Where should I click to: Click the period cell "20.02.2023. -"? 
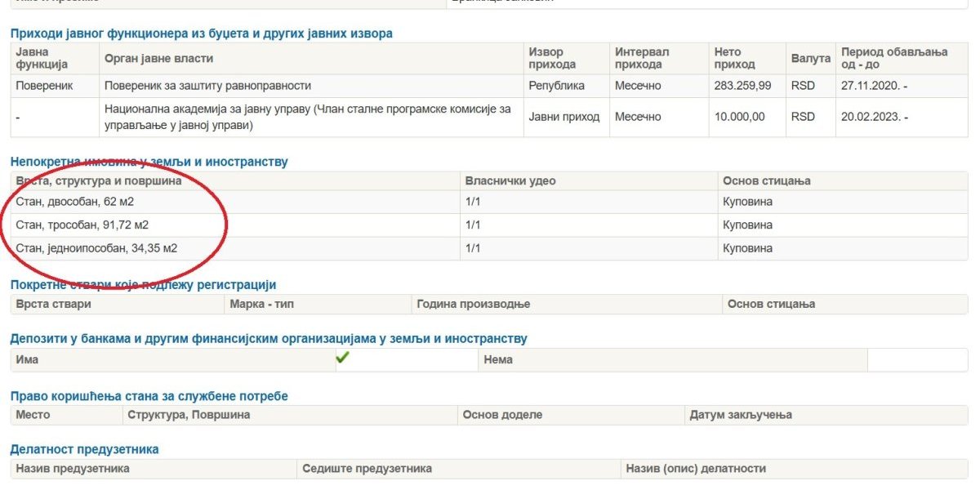tap(874, 117)
